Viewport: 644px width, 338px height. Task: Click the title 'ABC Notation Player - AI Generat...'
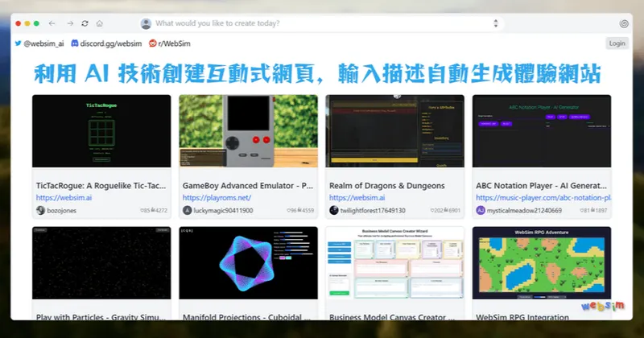pyautogui.click(x=541, y=186)
